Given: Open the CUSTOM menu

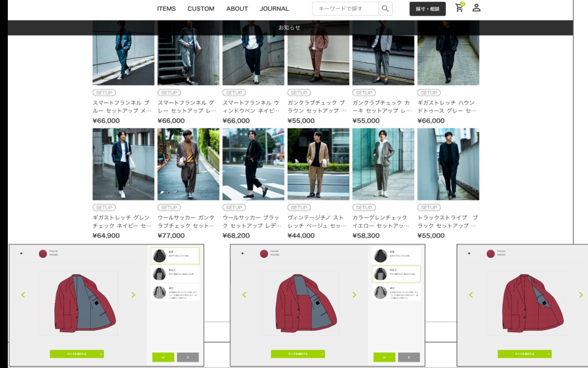Looking at the screenshot, I should [201, 9].
